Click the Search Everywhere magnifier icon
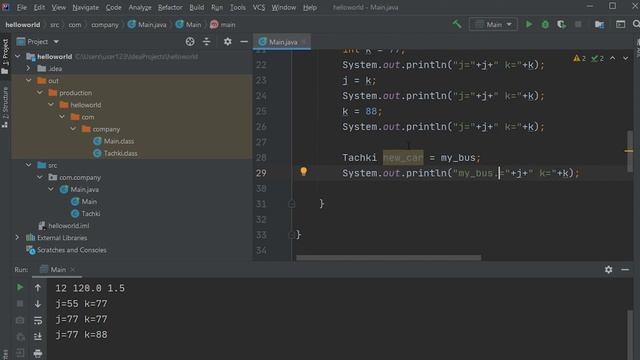The image size is (640, 360). (x=636, y=24)
